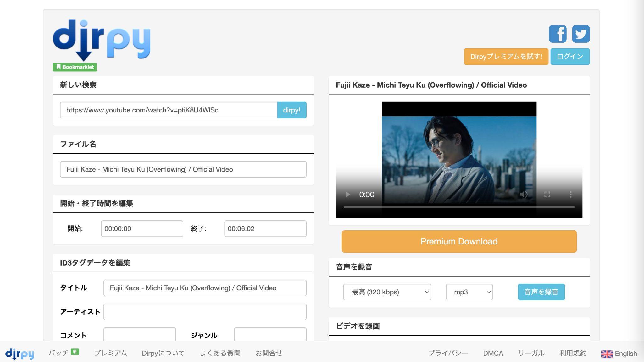Open バッチ in footer menu
This screenshot has width=644, height=362.
58,353
